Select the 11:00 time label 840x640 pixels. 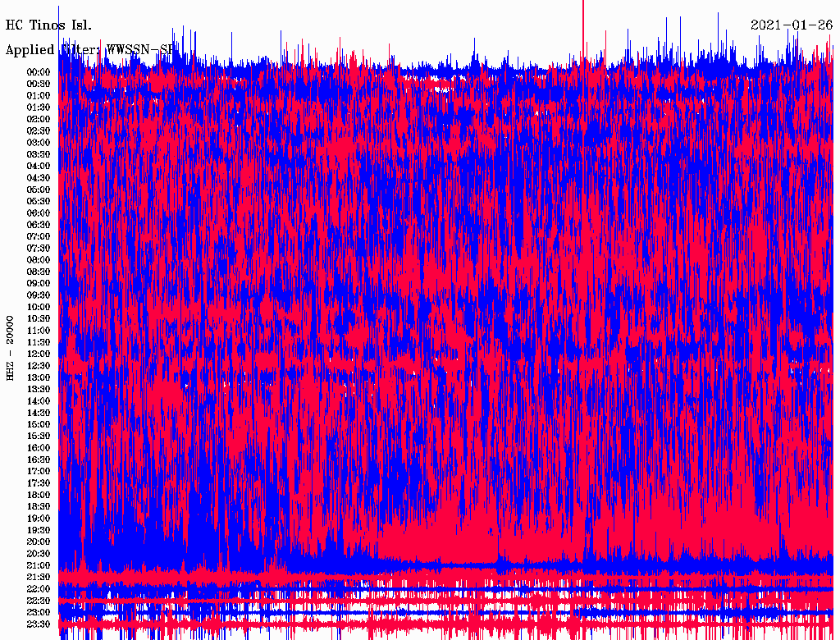point(38,331)
